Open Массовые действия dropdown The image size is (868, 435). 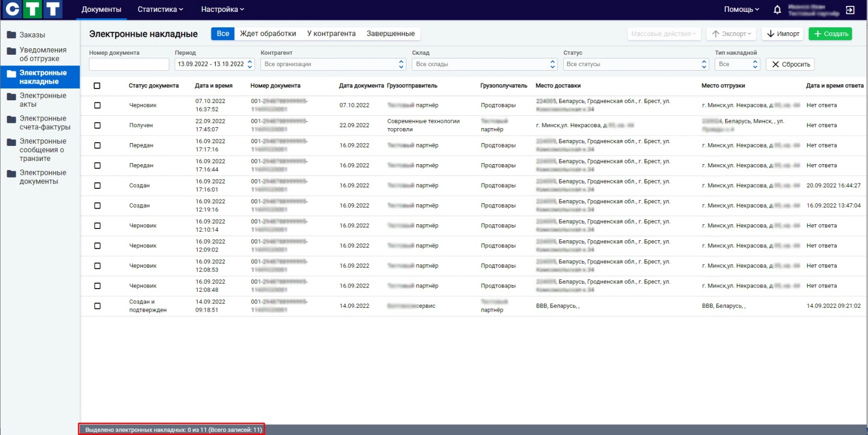coord(664,34)
